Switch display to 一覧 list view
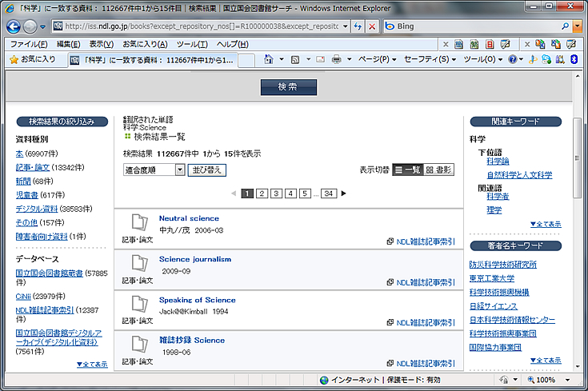588x391 pixels. (x=408, y=170)
